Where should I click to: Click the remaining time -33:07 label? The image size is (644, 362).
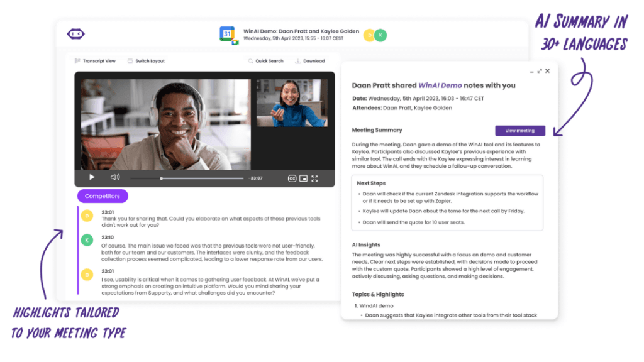click(255, 178)
